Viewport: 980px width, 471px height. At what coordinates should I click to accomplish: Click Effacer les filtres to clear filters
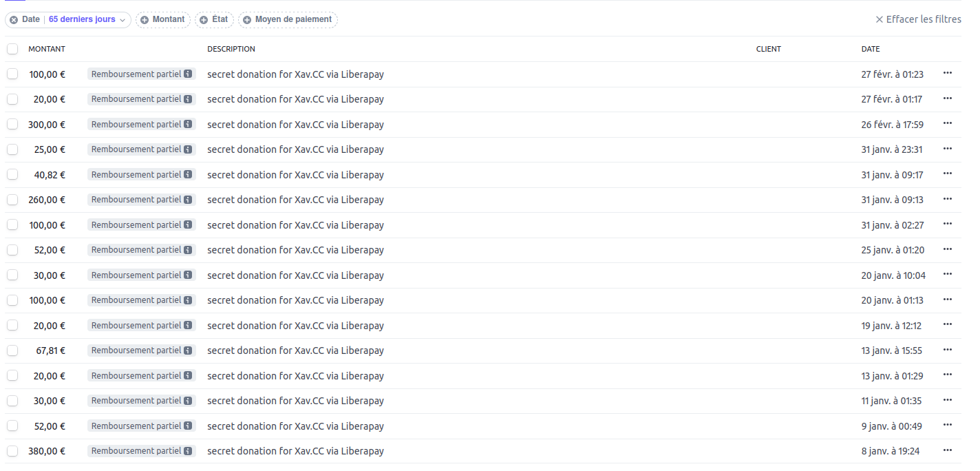(x=918, y=19)
